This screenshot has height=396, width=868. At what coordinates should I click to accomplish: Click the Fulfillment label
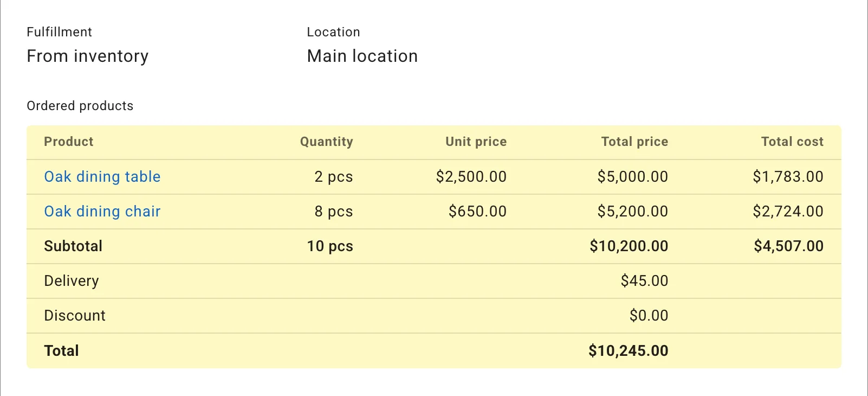click(x=60, y=31)
